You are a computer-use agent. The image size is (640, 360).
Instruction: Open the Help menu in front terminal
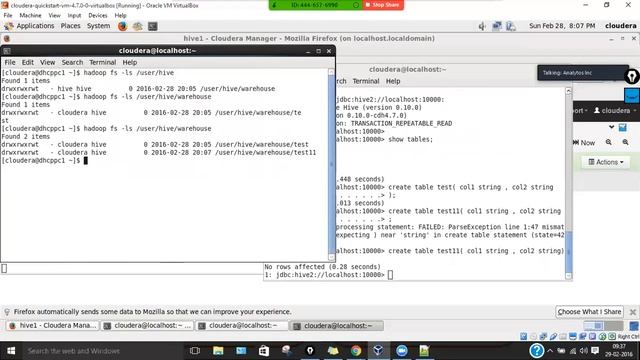[130, 62]
